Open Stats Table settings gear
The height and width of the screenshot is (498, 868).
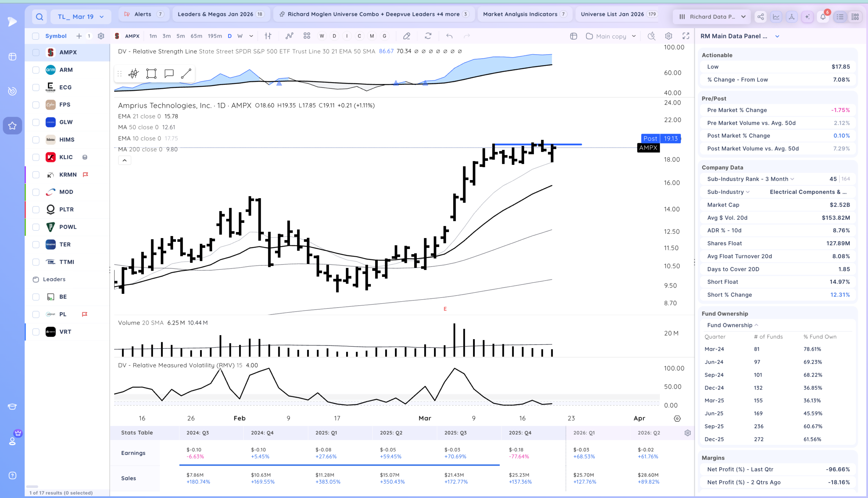click(688, 433)
